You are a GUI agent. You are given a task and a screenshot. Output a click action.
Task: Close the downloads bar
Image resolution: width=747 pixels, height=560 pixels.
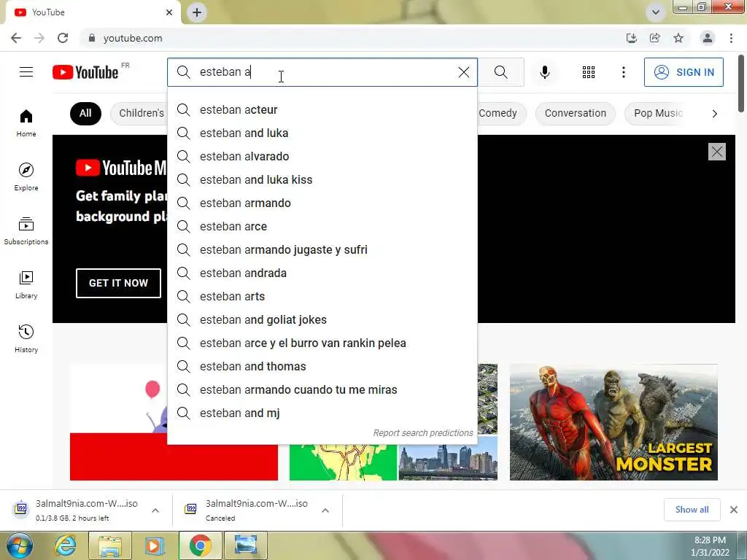pyautogui.click(x=734, y=510)
